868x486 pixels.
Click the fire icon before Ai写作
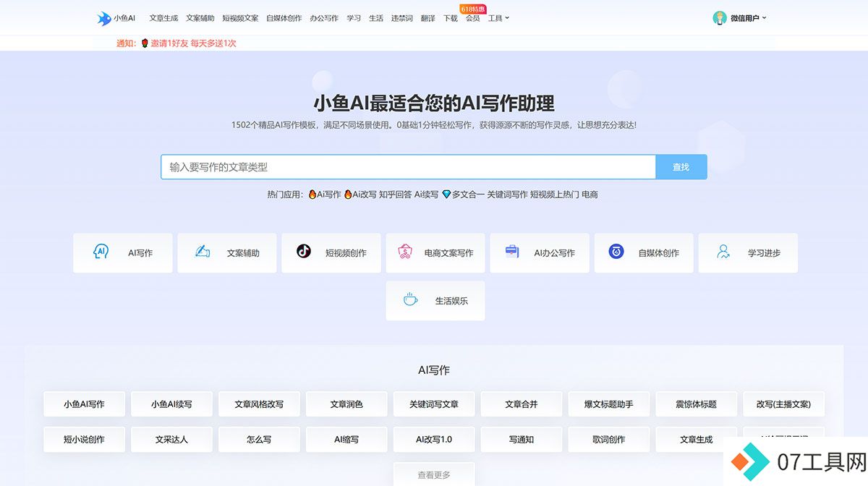tap(312, 195)
